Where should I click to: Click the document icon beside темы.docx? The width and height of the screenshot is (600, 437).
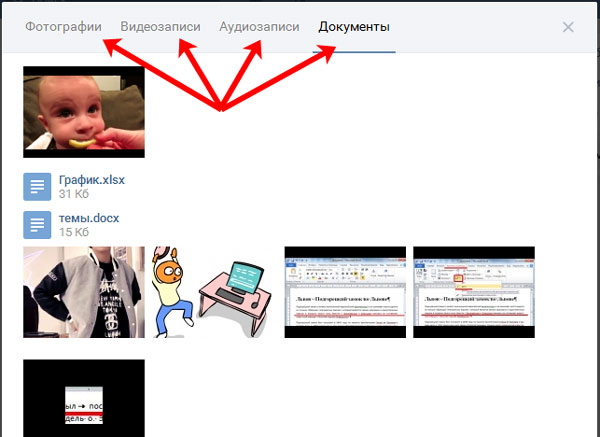click(37, 225)
